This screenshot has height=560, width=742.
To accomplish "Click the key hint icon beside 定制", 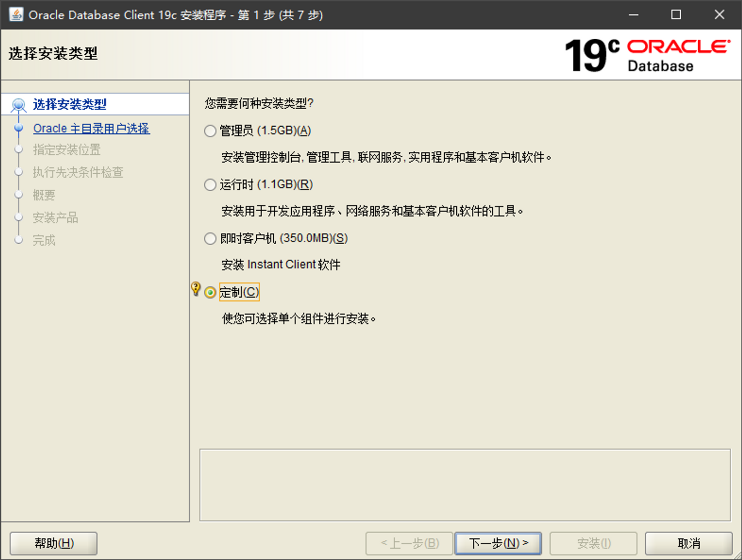I will (196, 289).
